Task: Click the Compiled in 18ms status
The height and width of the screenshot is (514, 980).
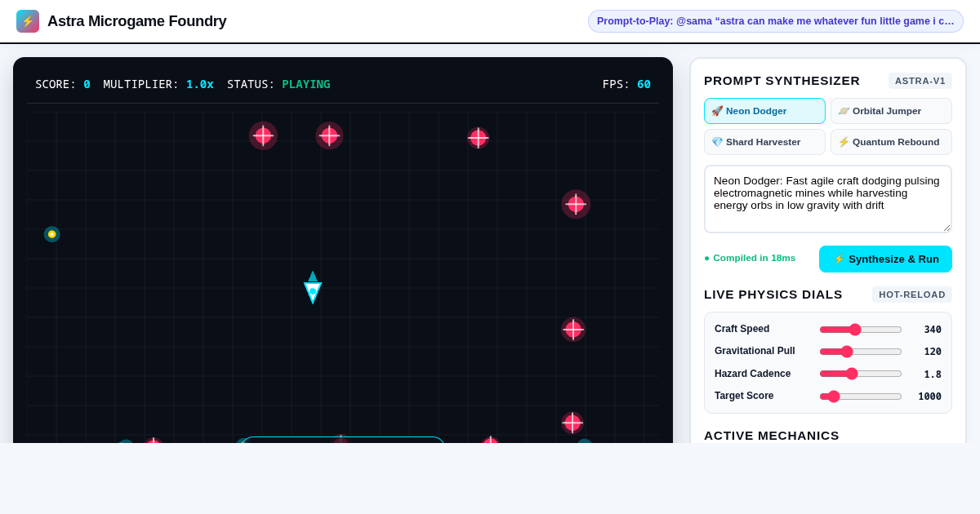Action: click(x=750, y=258)
